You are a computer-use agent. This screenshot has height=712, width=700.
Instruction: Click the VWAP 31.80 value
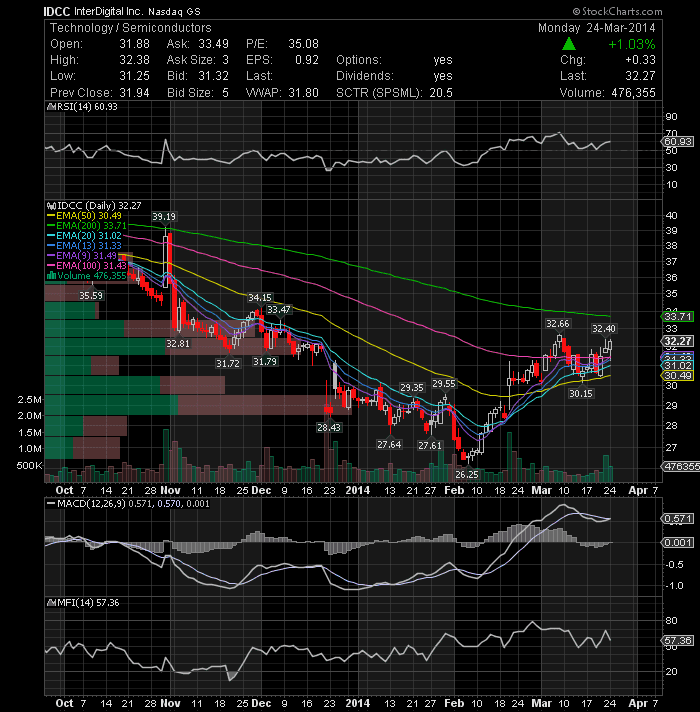(303, 93)
